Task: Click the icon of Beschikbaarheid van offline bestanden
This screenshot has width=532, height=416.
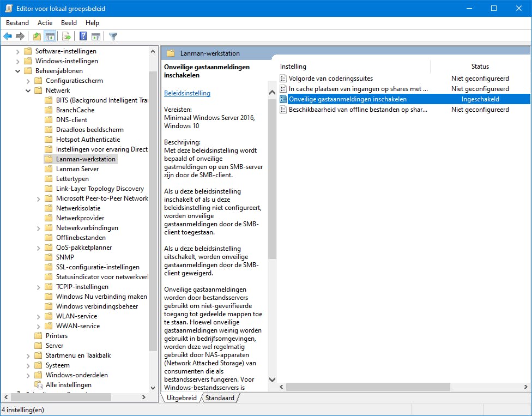Action: click(283, 110)
